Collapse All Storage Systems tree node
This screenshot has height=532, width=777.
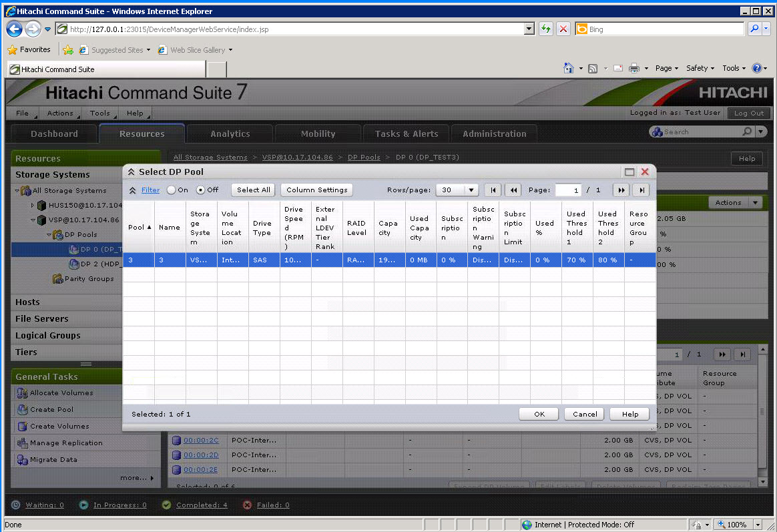17,190
